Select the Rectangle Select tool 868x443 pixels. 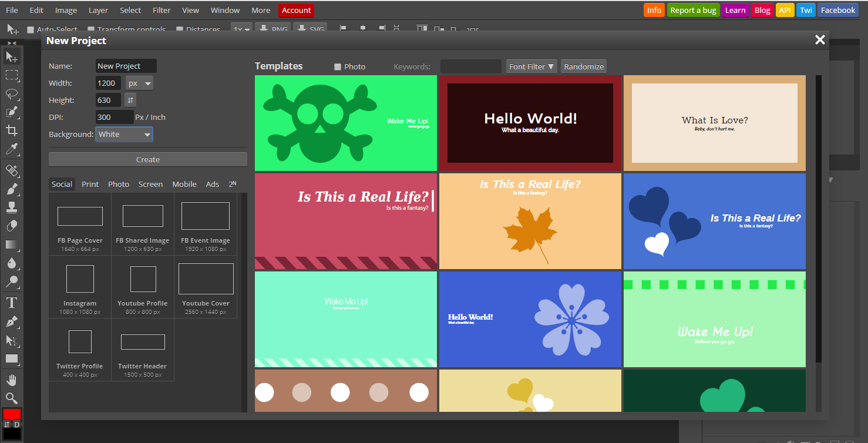click(12, 75)
